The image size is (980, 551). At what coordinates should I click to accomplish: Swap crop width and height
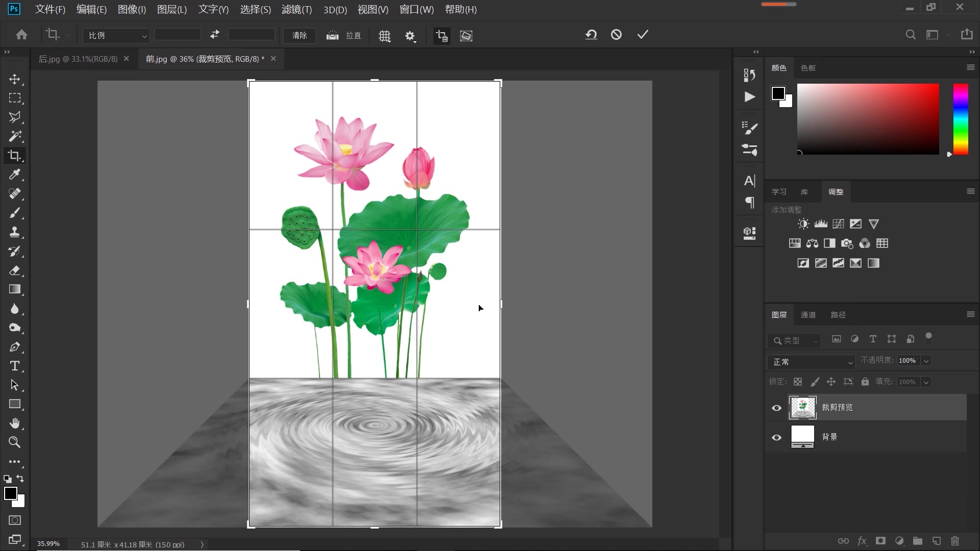coord(215,35)
